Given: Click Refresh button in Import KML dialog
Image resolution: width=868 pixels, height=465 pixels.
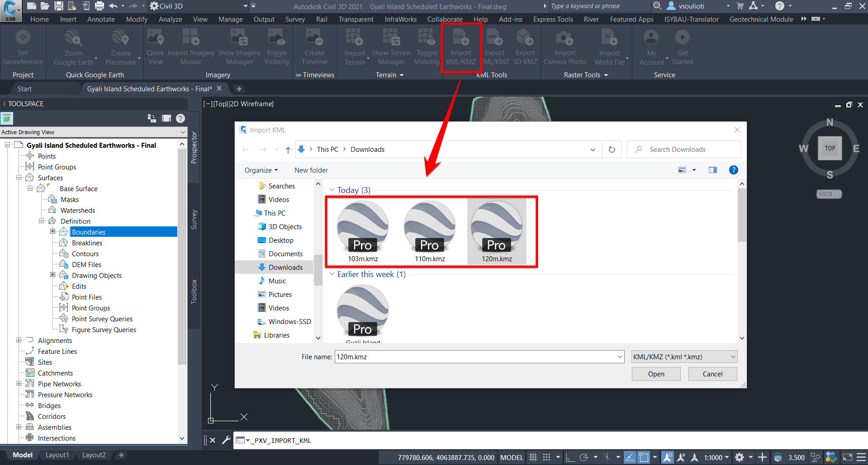Looking at the screenshot, I should point(612,150).
